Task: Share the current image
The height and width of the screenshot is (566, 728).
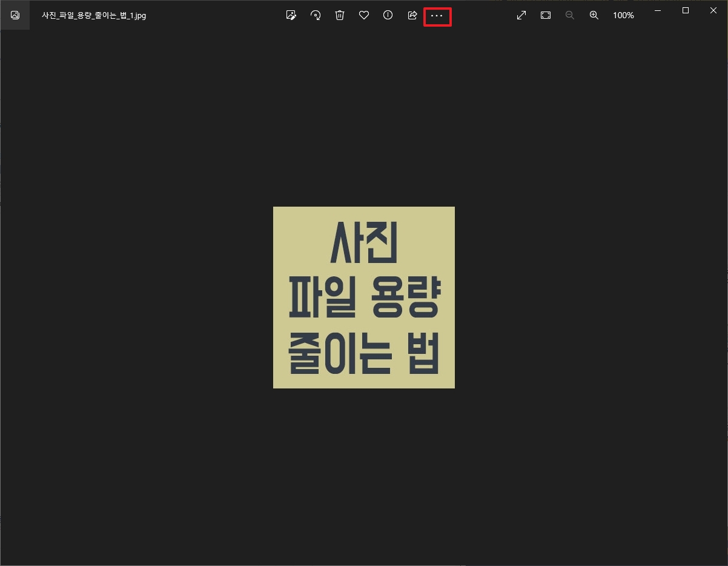Action: pyautogui.click(x=412, y=15)
